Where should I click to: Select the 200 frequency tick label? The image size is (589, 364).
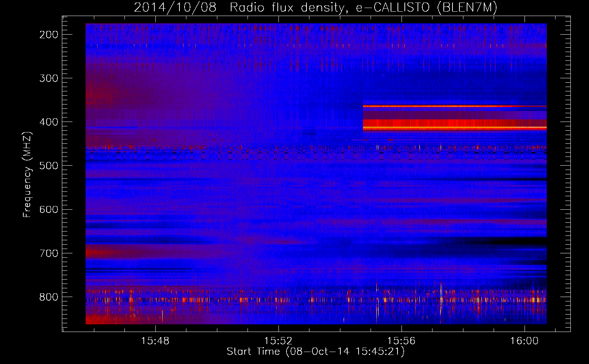point(49,35)
